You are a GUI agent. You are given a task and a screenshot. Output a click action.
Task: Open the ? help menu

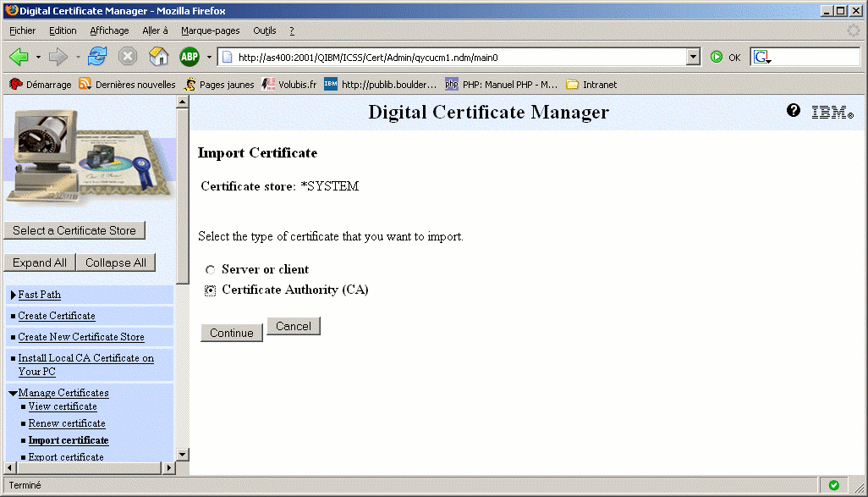[x=292, y=31]
